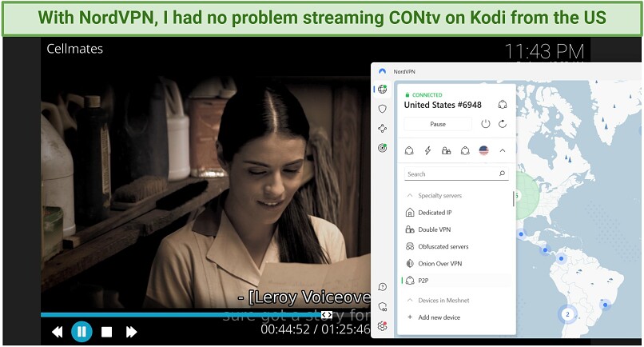Click the 11:43 PM clock in Kodi

(544, 52)
